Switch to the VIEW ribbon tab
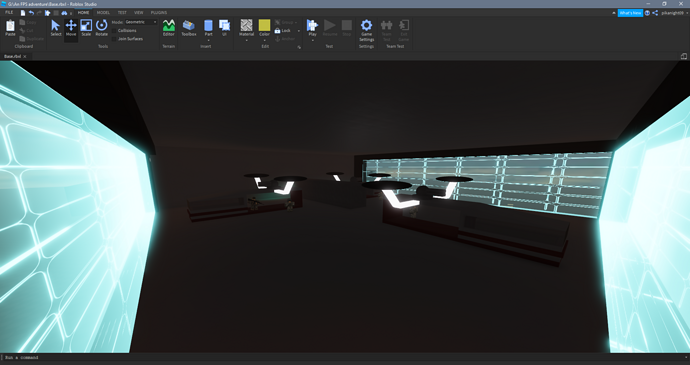Screen dimensions: 690x365 tap(139, 12)
